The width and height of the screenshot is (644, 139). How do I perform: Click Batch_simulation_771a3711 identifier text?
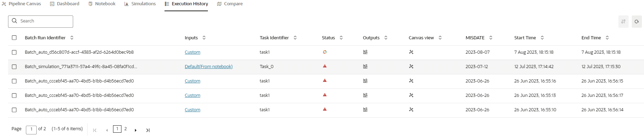tap(81, 67)
